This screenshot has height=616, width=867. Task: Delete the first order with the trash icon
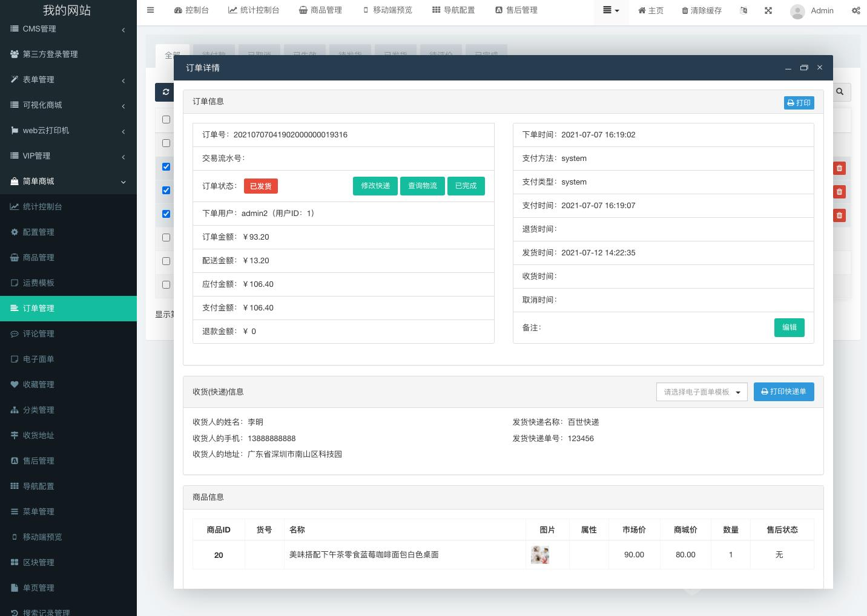[x=839, y=168]
